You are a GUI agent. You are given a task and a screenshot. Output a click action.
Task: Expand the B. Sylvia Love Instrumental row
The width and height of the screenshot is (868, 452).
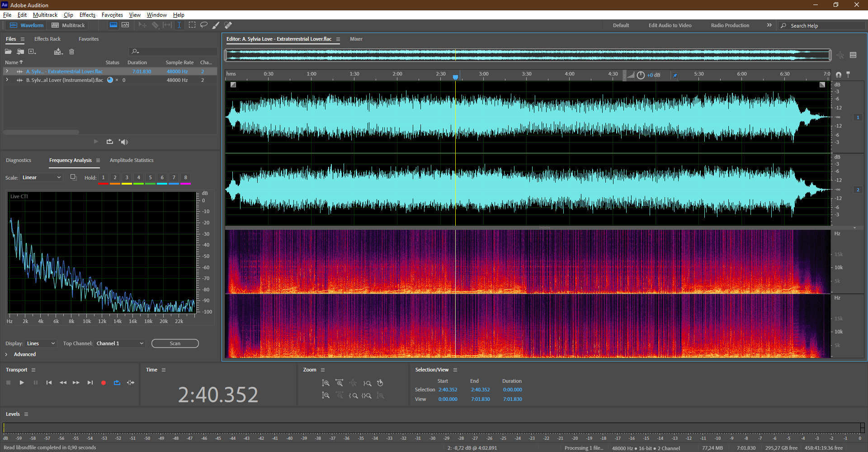pos(7,80)
